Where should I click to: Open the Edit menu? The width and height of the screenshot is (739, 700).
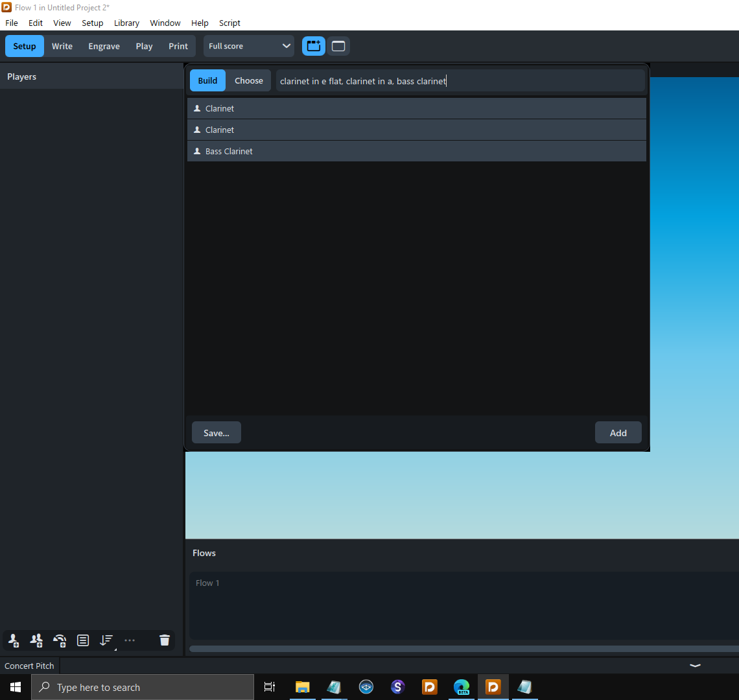(x=36, y=23)
